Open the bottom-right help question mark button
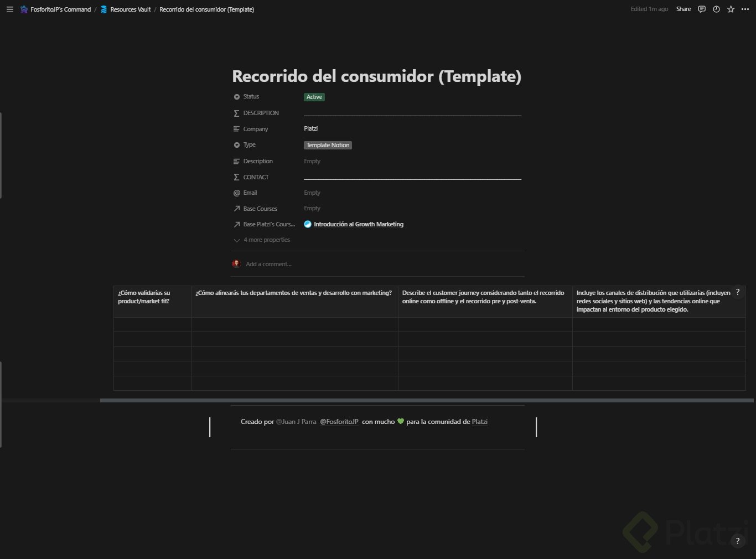This screenshot has width=756, height=559. pos(737,541)
